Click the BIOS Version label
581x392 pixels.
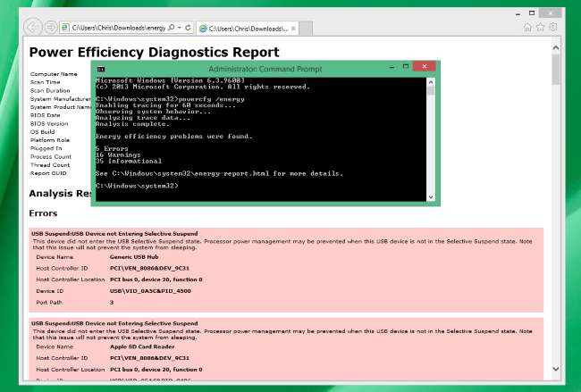[x=49, y=123]
